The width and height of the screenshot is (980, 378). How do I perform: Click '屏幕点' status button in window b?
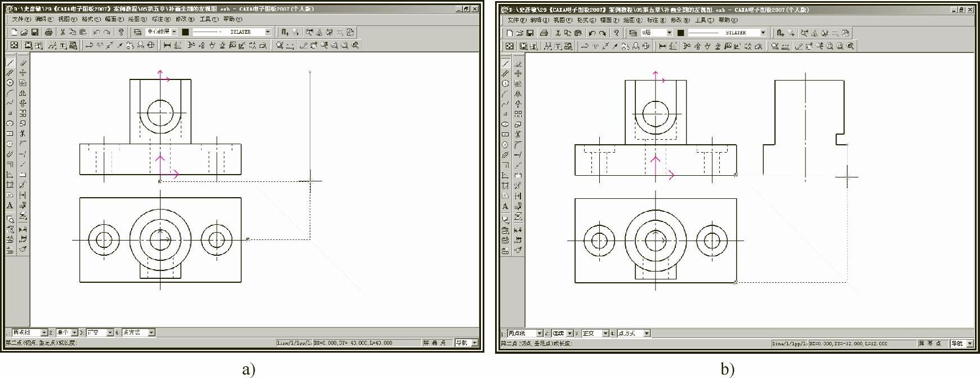pos(933,343)
